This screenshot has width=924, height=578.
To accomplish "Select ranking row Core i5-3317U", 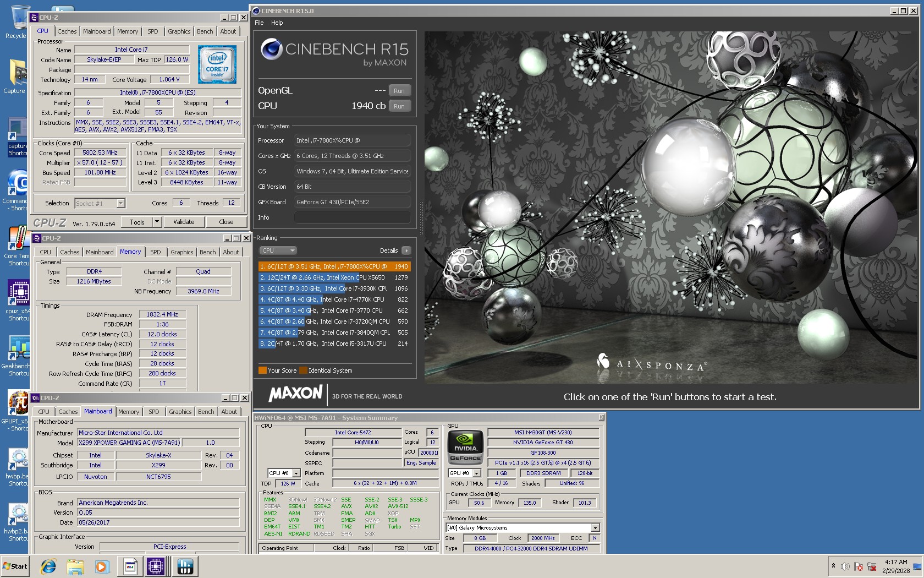I will pos(334,343).
